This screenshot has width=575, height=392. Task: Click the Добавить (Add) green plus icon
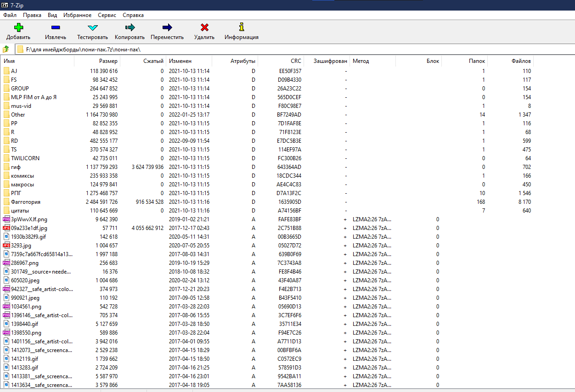pos(19,28)
